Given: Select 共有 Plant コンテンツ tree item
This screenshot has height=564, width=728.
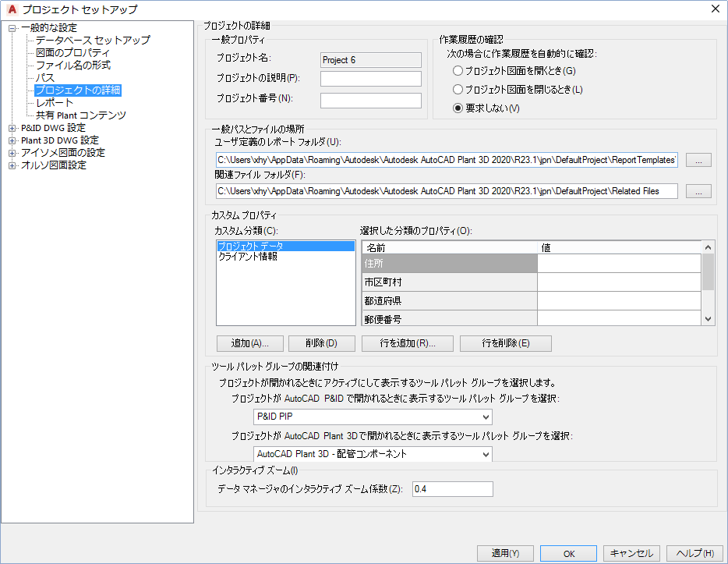Looking at the screenshot, I should click(x=81, y=115).
